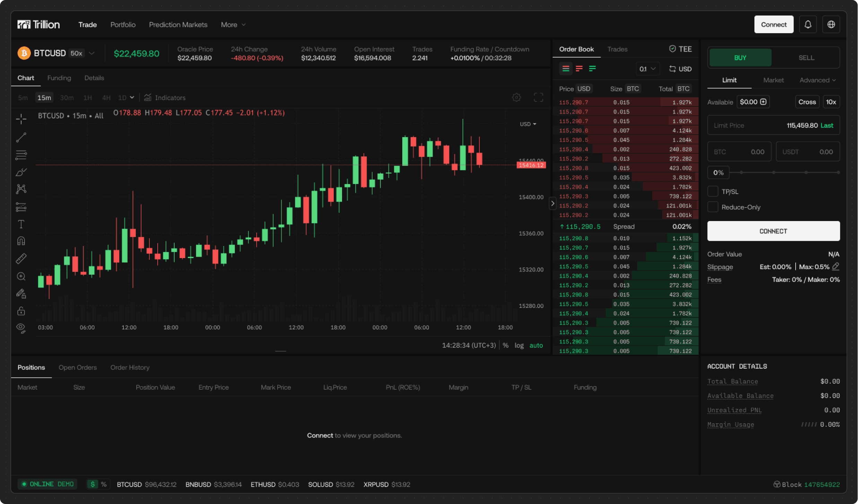
Task: Select the text annotation tool
Action: 21,224
